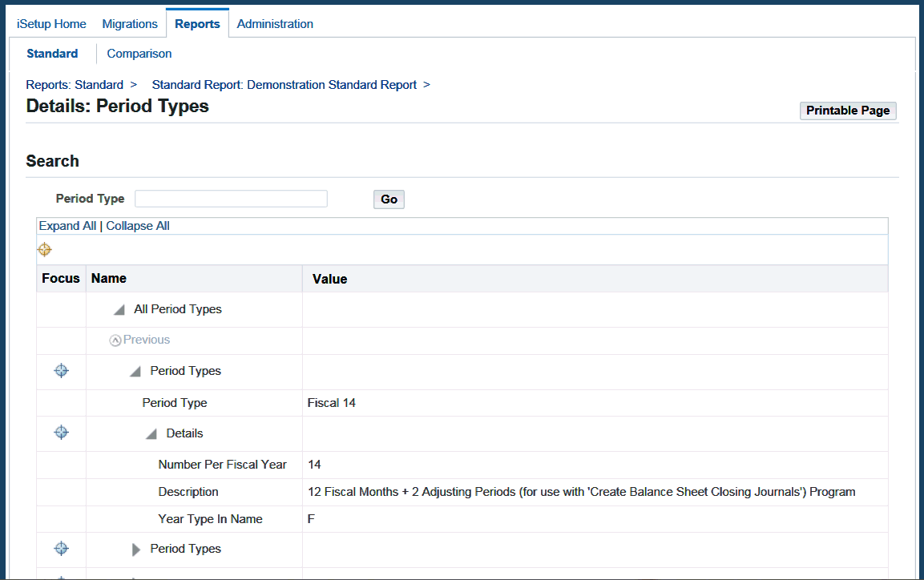The image size is (924, 580).
Task: Switch to the Comparison subtab
Action: pos(139,54)
